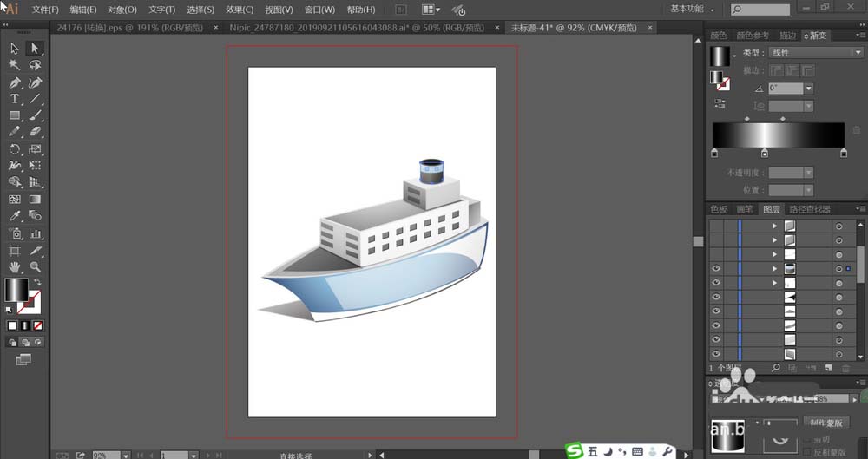Open the gradient 类型 dropdown
This screenshot has height=459, width=868.
click(816, 53)
